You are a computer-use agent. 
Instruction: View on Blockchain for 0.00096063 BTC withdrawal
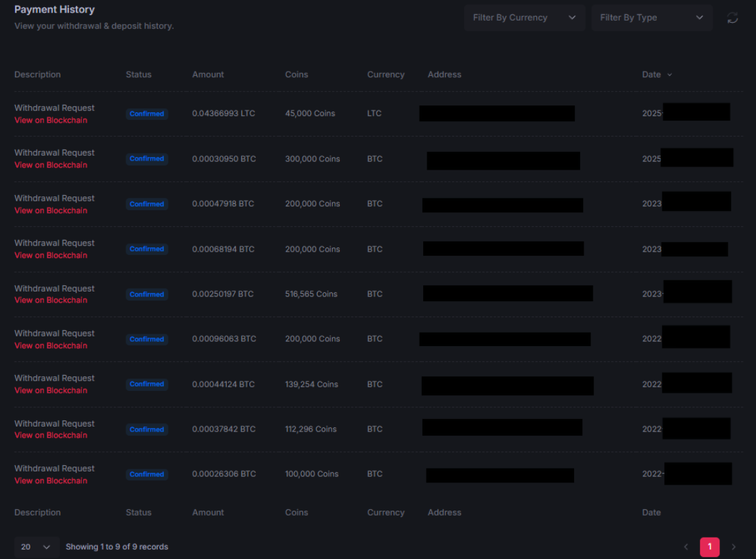51,345
